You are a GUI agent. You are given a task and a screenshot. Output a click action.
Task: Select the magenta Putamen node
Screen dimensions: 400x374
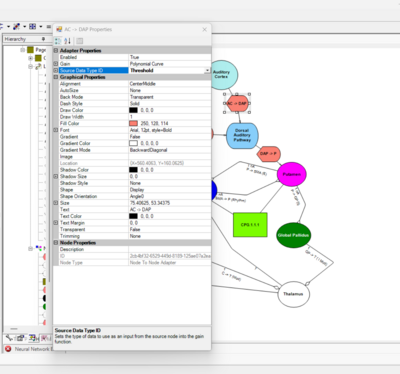[x=292, y=174]
